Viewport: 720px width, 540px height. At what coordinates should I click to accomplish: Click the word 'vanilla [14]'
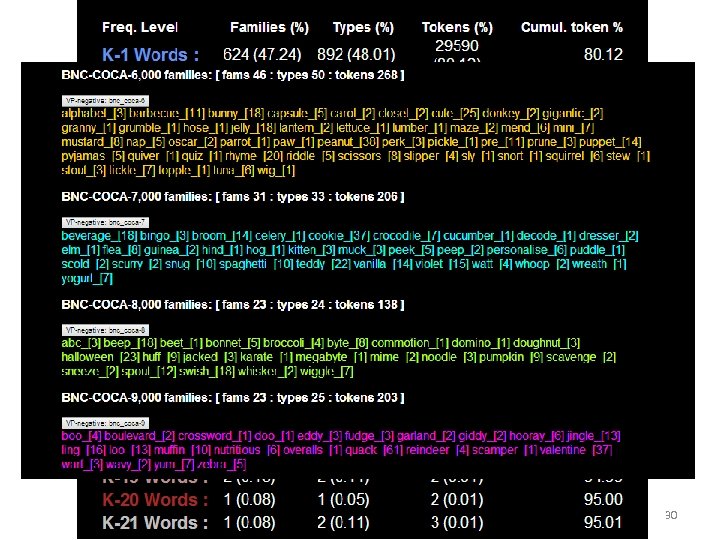(385, 264)
